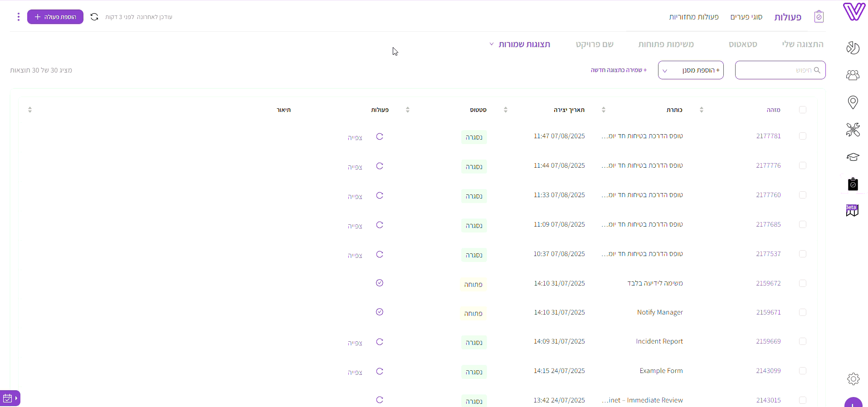This screenshot has height=407, width=868.
Task: Check the checkbox for row 2177781
Action: pyautogui.click(x=803, y=136)
